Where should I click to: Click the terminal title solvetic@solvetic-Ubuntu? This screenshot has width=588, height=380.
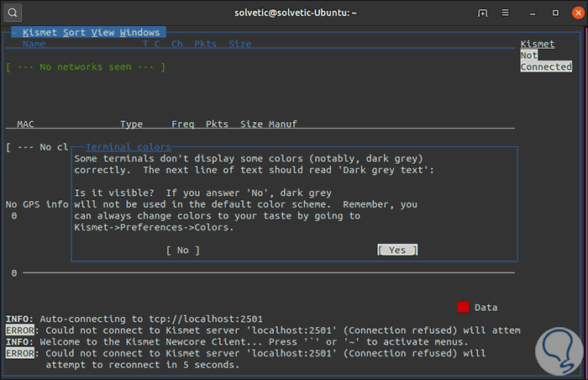tap(296, 13)
